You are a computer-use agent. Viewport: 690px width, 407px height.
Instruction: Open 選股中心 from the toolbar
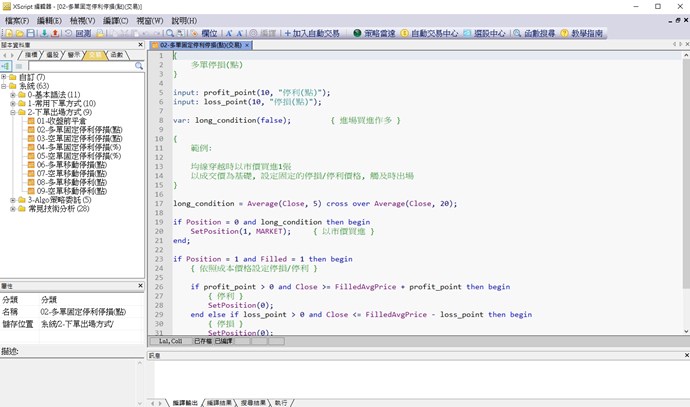(482, 33)
